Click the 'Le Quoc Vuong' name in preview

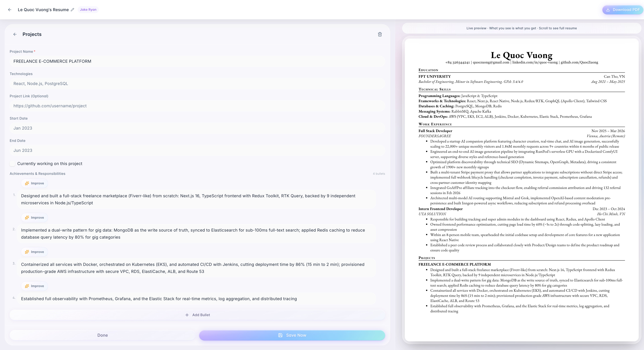[521, 55]
